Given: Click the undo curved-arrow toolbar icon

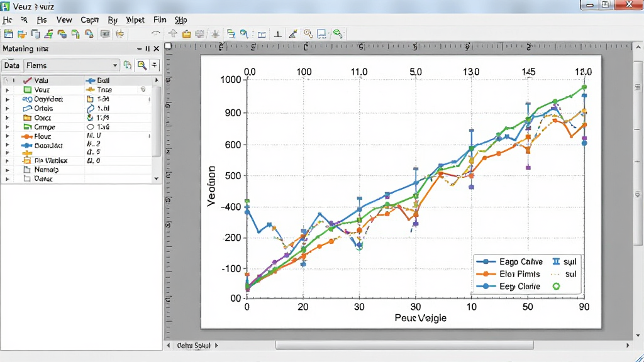Looking at the screenshot, I should 155,34.
